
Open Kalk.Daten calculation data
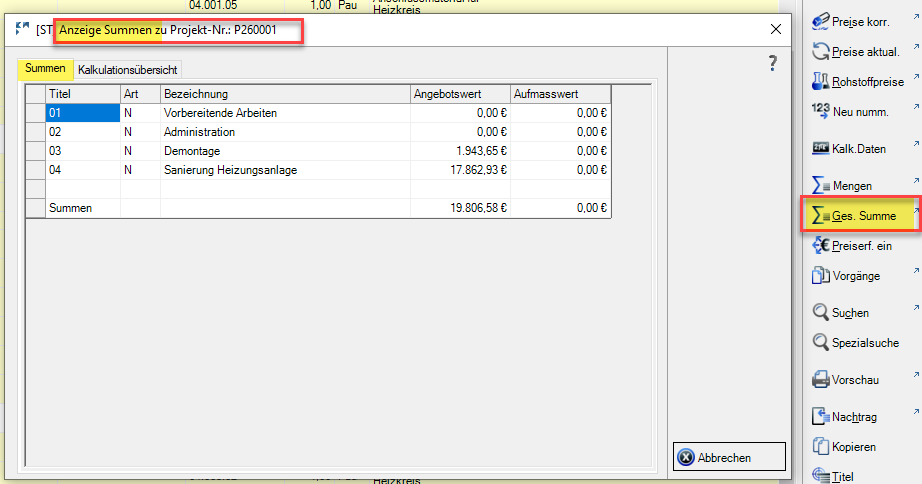(821, 149)
